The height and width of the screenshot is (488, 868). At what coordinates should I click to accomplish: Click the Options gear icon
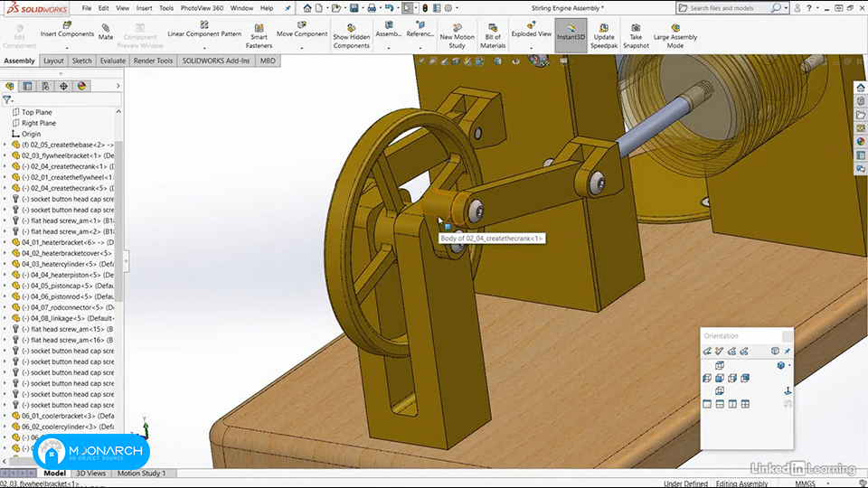click(x=448, y=8)
